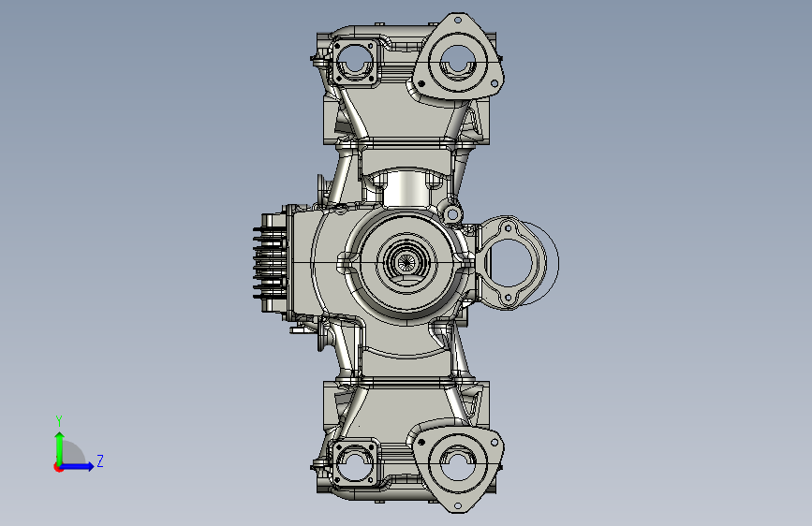Select the finned cylinder on the model's left side
812x526 pixels.
point(272,262)
